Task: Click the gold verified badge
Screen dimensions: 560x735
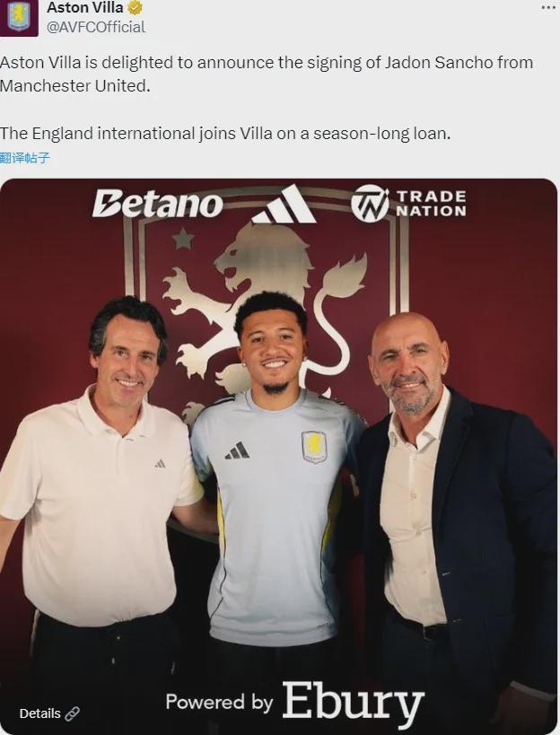Action: pos(136,8)
